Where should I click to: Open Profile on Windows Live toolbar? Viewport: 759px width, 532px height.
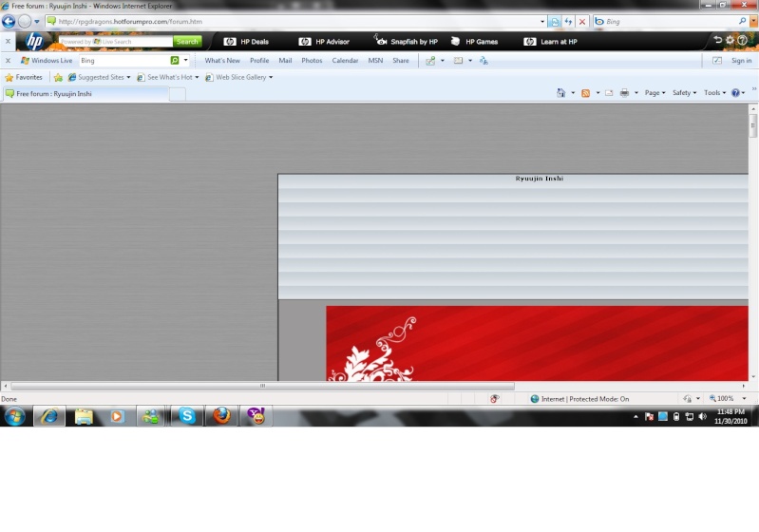click(x=259, y=61)
